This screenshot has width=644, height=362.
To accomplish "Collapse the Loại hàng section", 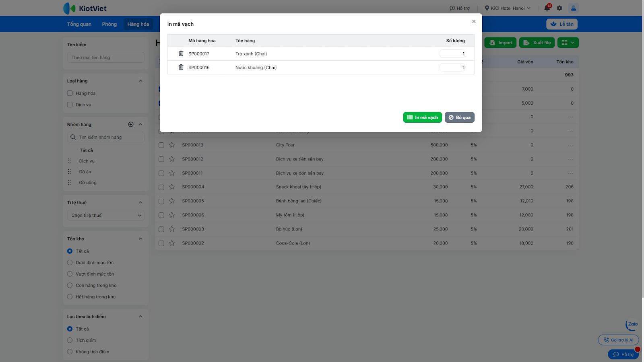I will pos(140,81).
